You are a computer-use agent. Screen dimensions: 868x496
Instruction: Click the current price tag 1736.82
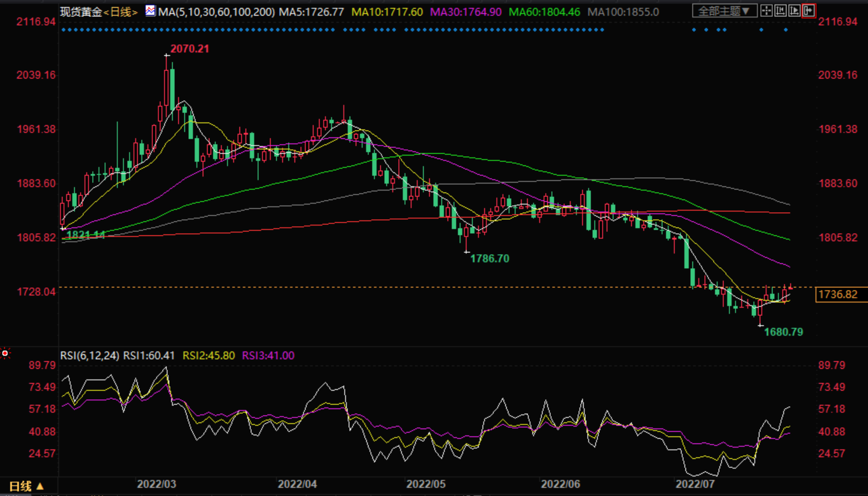point(838,294)
